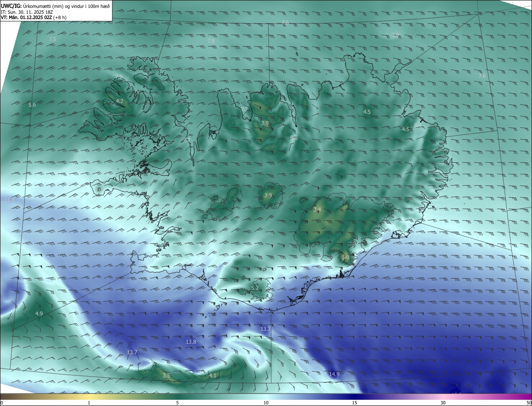Click the '0' tick on the colour scale
The image size is (532, 406).
(2, 403)
